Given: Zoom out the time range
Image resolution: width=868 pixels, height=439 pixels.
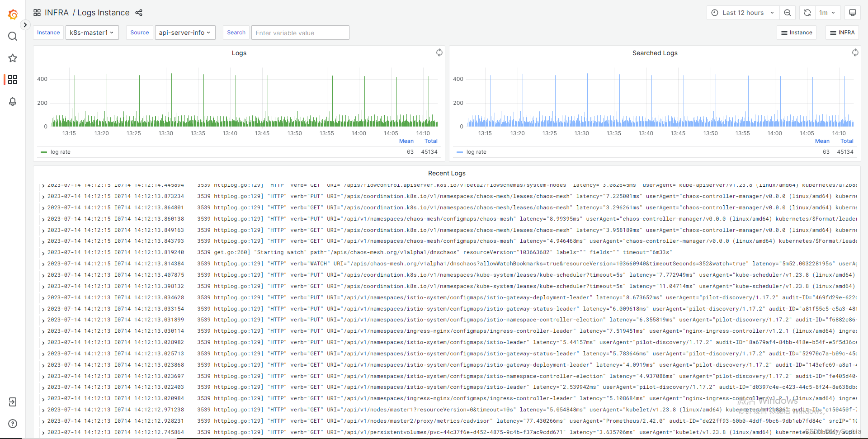Looking at the screenshot, I should 788,13.
